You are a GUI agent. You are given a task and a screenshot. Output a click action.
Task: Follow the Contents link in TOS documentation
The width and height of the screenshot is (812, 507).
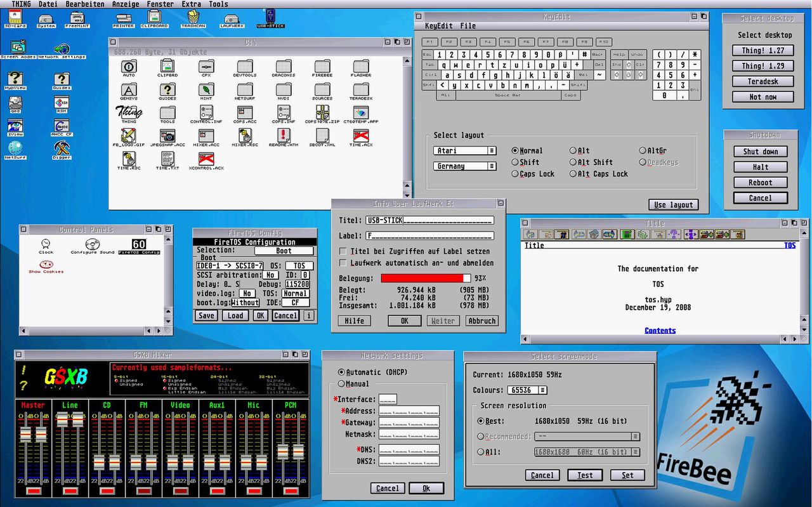[x=660, y=331]
